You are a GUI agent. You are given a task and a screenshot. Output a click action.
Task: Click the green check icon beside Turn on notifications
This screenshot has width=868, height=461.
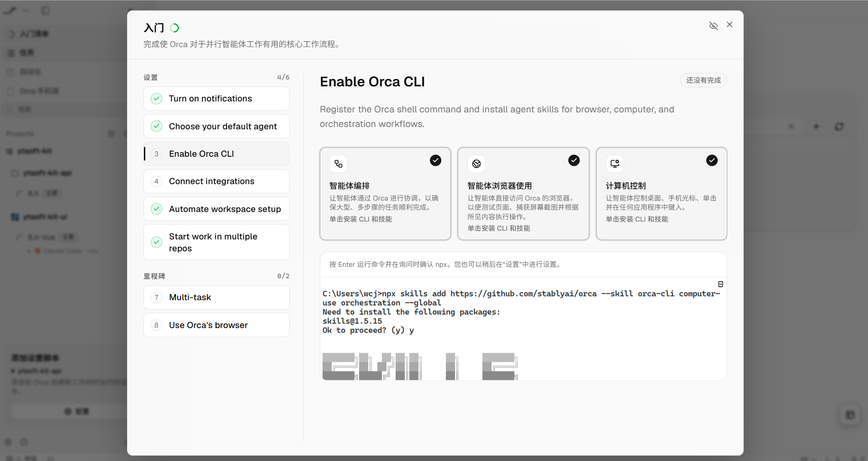(x=157, y=99)
